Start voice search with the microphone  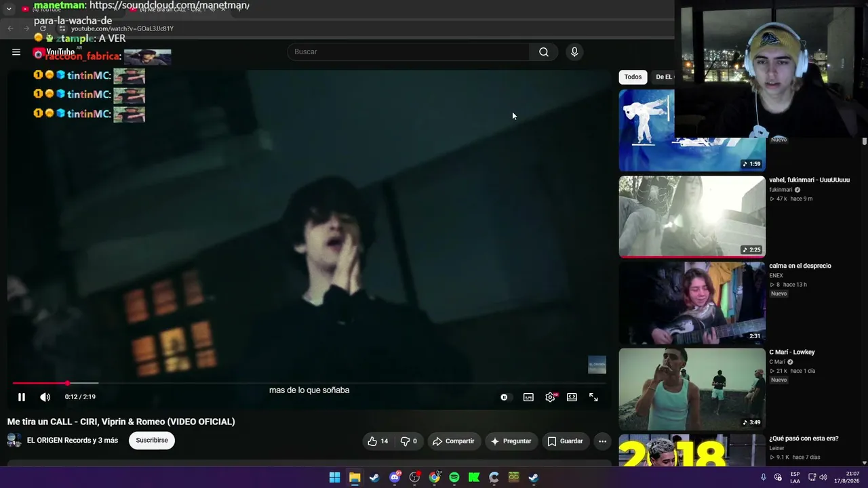coord(574,52)
